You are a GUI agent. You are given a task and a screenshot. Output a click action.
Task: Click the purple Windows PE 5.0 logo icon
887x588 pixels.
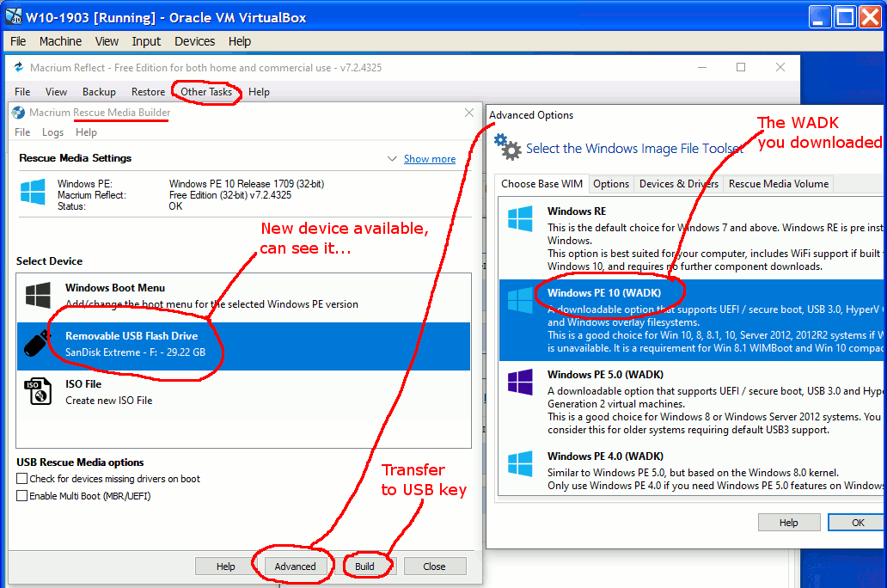[521, 382]
